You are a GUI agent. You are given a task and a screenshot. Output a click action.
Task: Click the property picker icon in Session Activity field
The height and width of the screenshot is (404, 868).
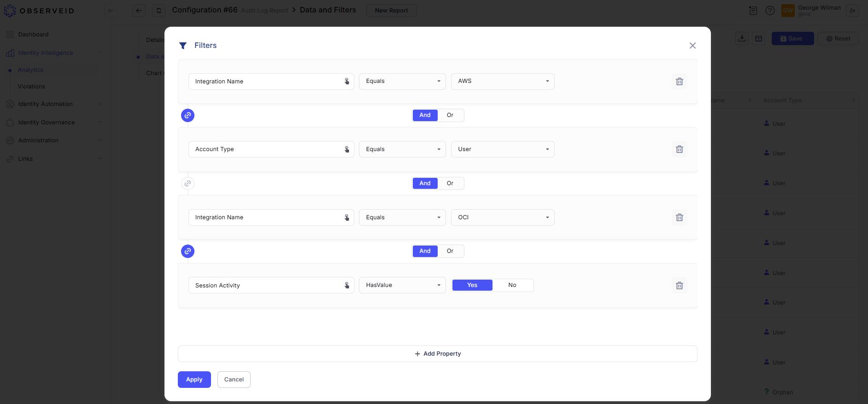[347, 286]
